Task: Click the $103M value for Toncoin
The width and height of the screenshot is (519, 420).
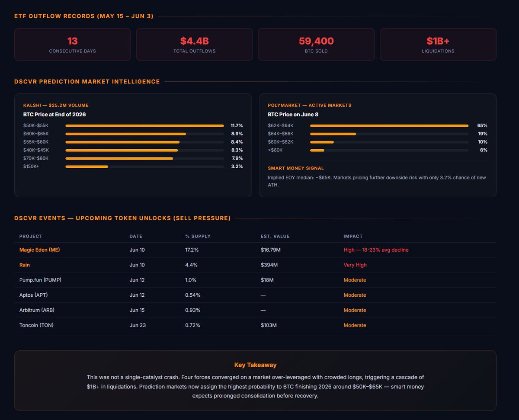Action: [269, 325]
